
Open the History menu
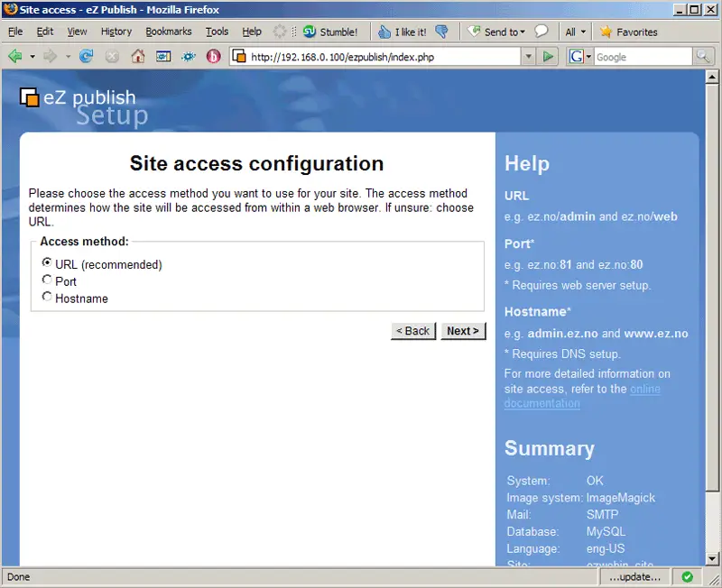(116, 32)
